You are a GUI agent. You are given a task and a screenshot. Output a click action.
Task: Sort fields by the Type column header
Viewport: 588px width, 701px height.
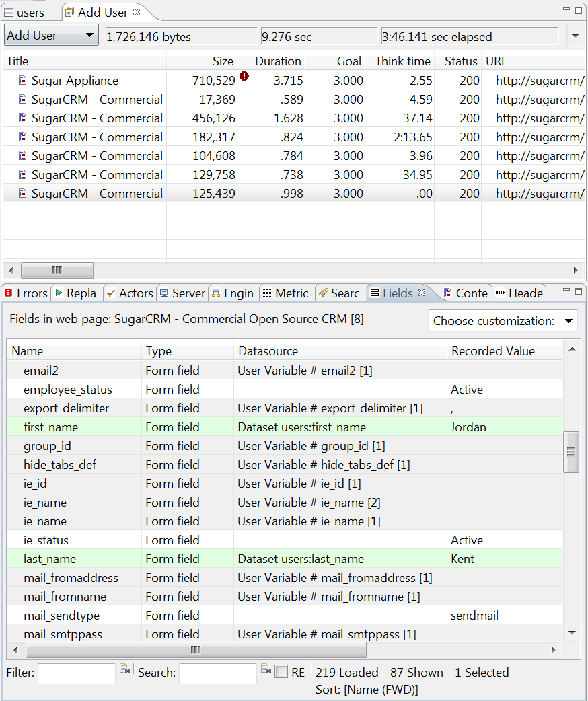click(187, 351)
